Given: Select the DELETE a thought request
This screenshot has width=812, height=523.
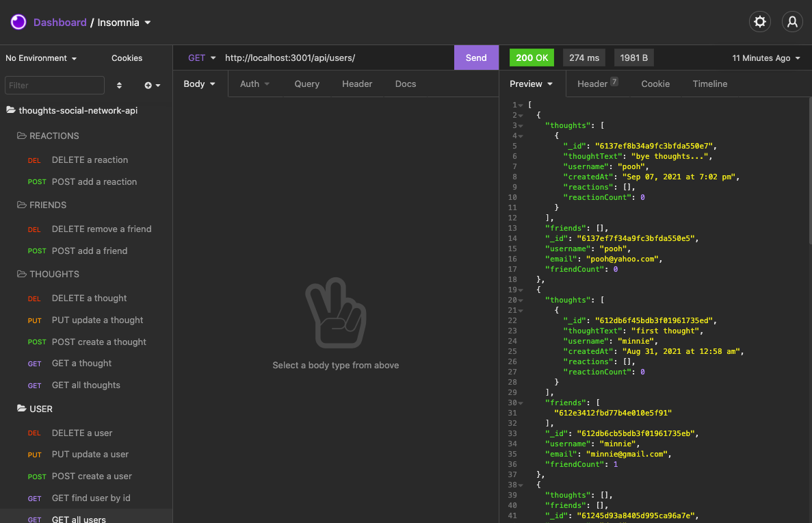Looking at the screenshot, I should coord(86,298).
